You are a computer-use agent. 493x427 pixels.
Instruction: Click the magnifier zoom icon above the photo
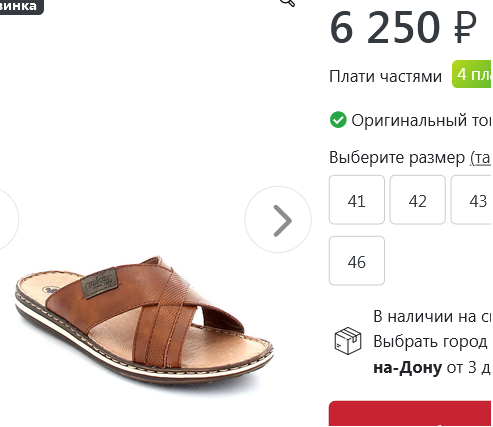[x=288, y=3]
